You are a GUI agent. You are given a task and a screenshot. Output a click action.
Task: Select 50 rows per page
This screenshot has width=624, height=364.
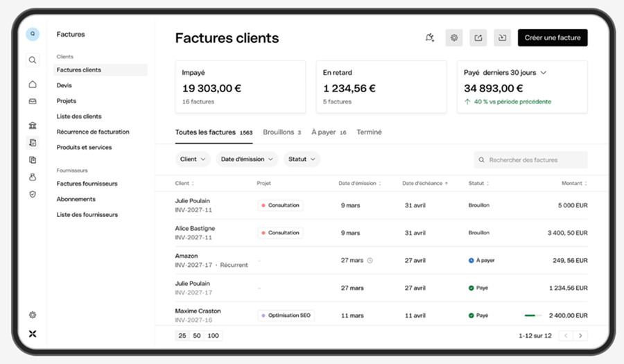pos(197,336)
